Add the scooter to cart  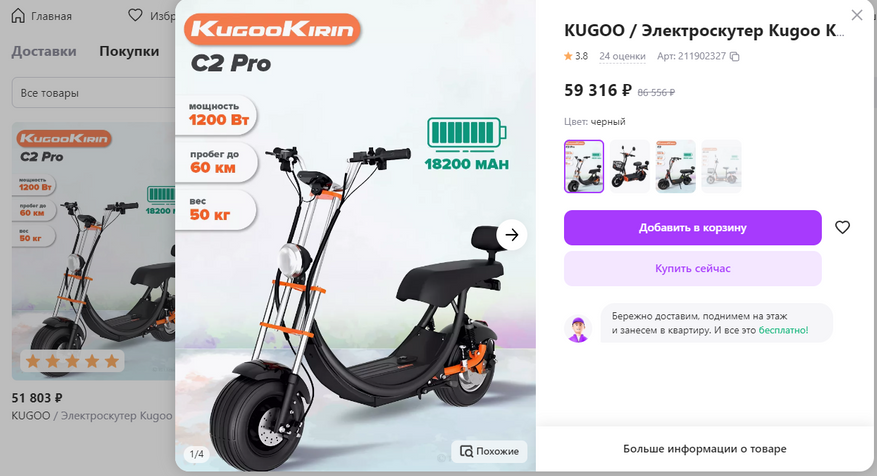tap(692, 228)
